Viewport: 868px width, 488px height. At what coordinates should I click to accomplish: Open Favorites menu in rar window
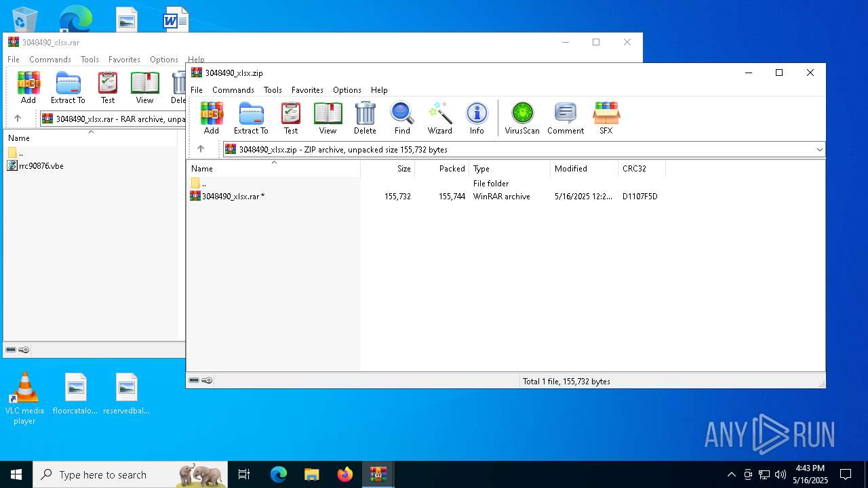[124, 60]
